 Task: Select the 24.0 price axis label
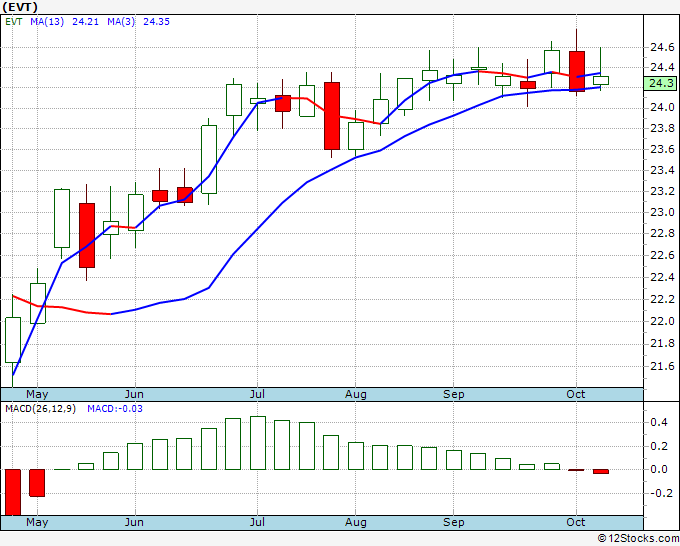[x=662, y=107]
